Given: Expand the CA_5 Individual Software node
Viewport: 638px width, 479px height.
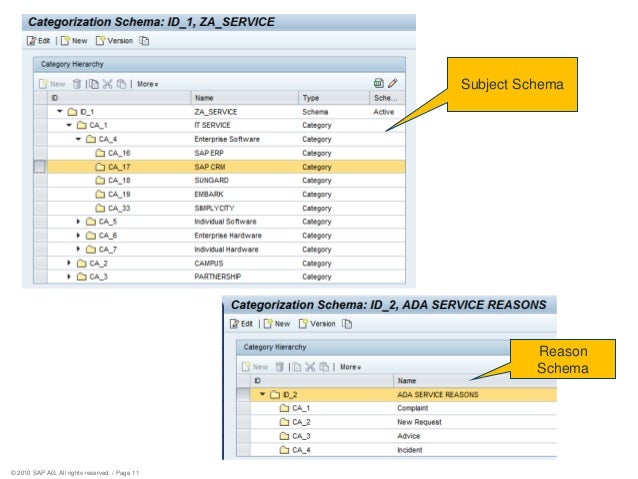Looking at the screenshot, I should (78, 221).
